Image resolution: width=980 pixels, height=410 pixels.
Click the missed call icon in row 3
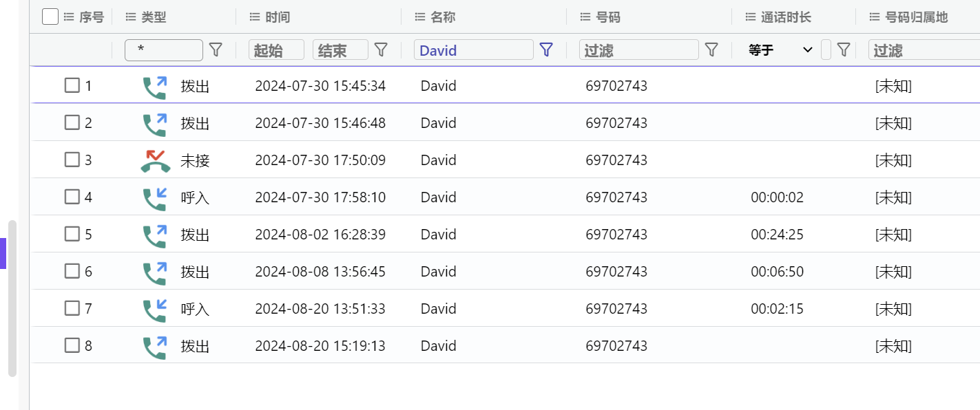click(x=155, y=160)
